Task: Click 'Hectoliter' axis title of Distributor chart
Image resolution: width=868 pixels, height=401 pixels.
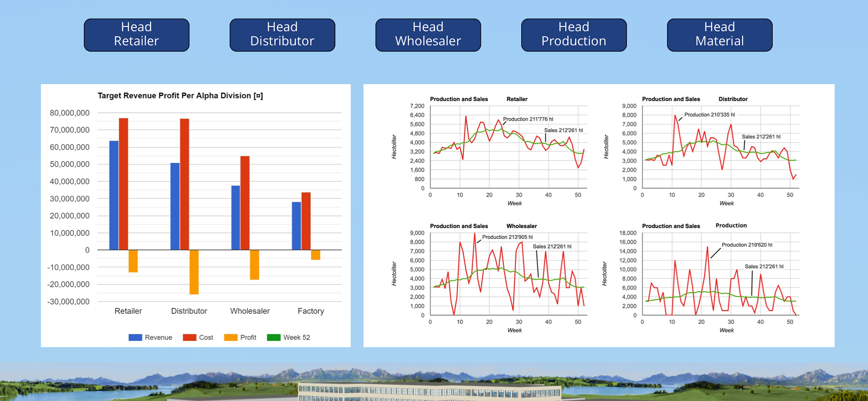Action: 606,147
